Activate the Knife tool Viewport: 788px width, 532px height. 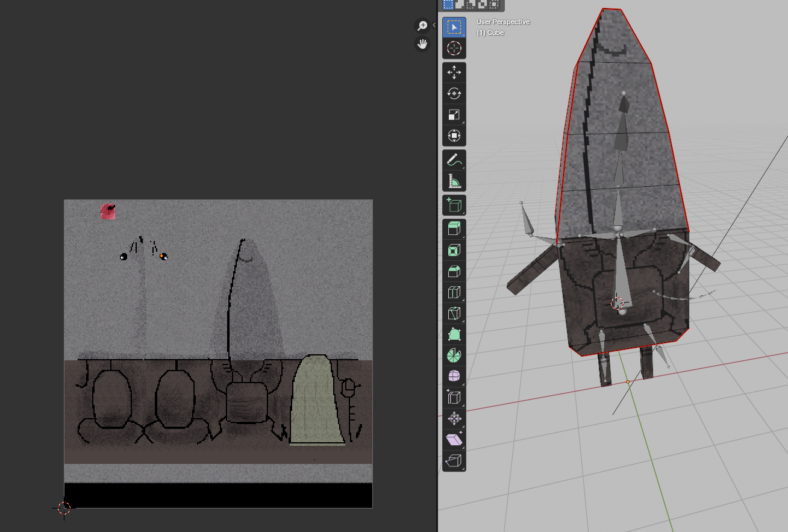454,313
